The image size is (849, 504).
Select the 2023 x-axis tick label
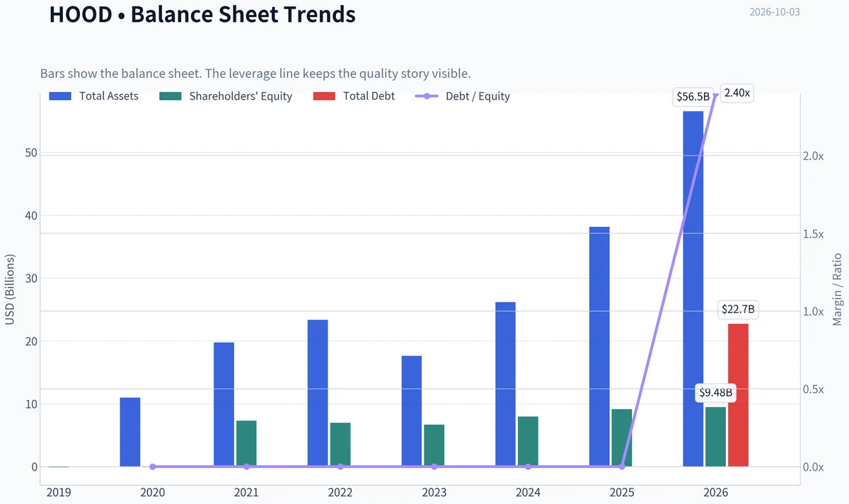coord(434,491)
